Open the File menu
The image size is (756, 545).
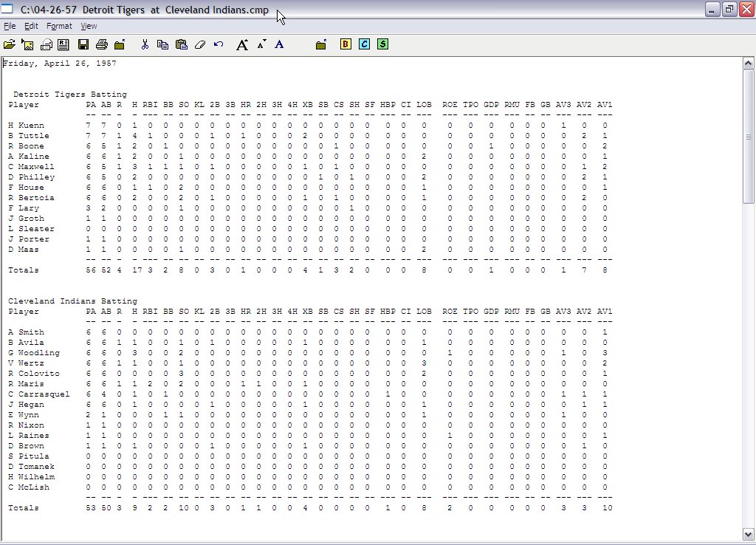10,26
